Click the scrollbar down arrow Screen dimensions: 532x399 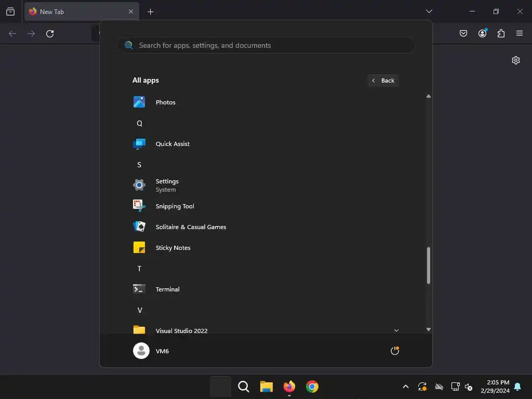point(429,329)
